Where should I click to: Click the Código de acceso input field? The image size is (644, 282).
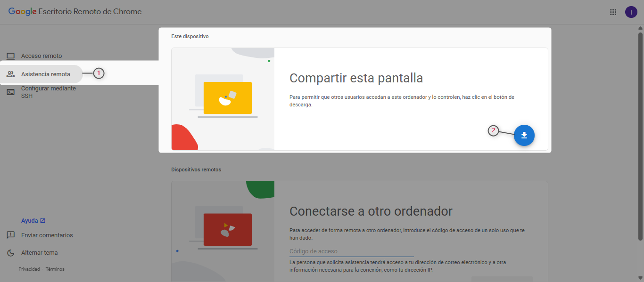[x=351, y=251]
